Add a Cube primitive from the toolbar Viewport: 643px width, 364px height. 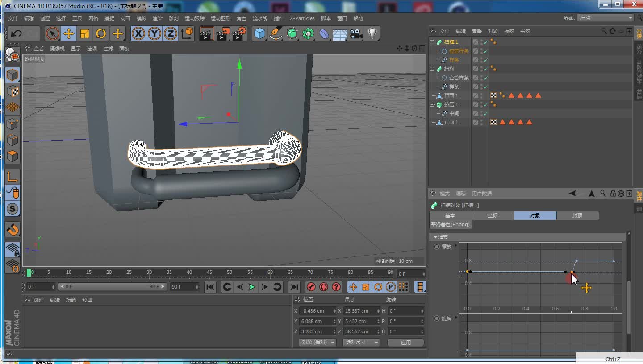click(x=259, y=33)
